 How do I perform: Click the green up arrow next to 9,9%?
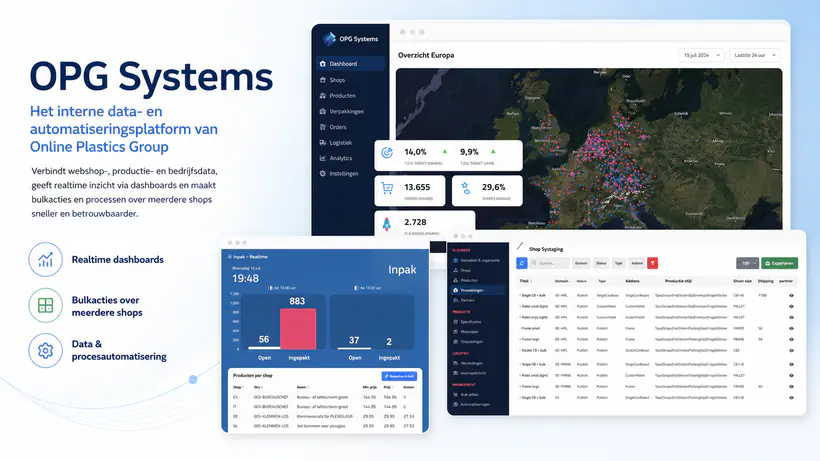(493, 152)
